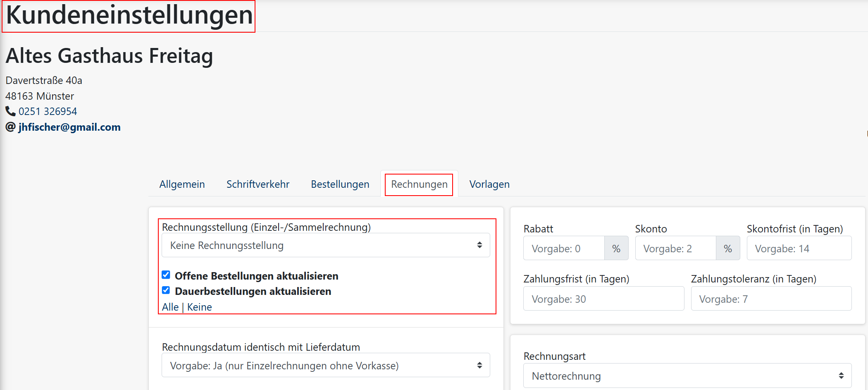Viewport: 868px width, 390px height.
Task: Uncheck Offene Bestellungen aktualisieren
Action: click(166, 275)
